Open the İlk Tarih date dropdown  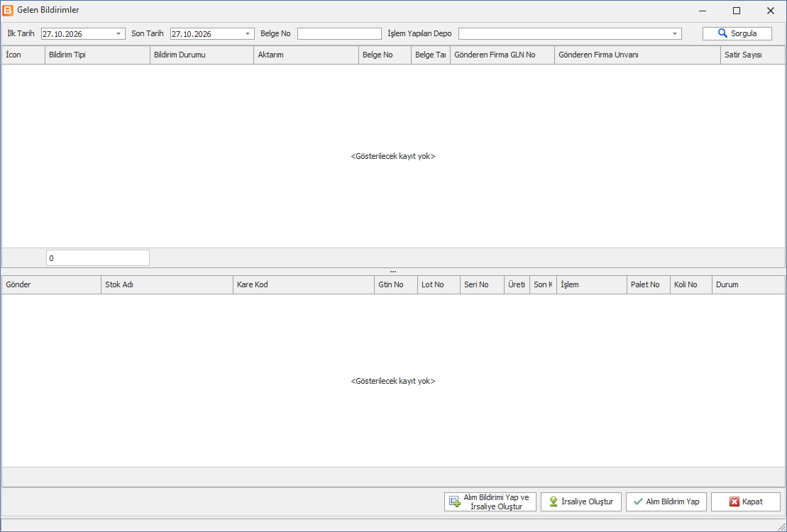(119, 33)
